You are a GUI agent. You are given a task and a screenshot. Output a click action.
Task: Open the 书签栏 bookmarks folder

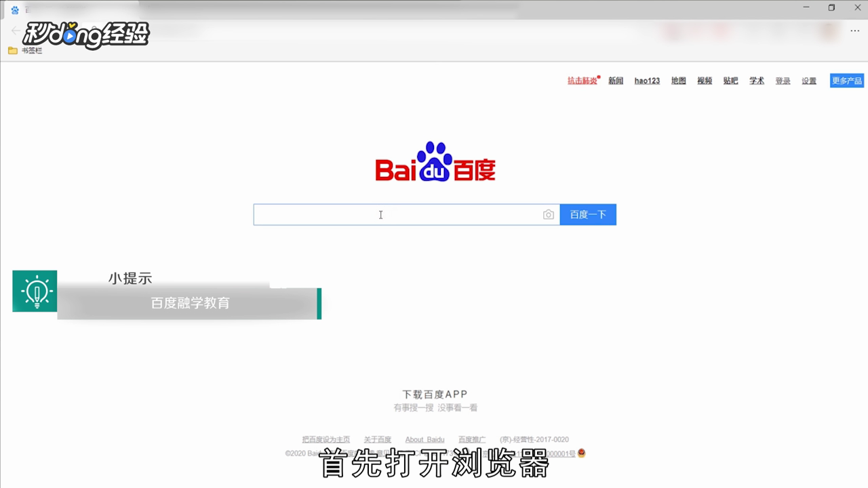coord(25,50)
